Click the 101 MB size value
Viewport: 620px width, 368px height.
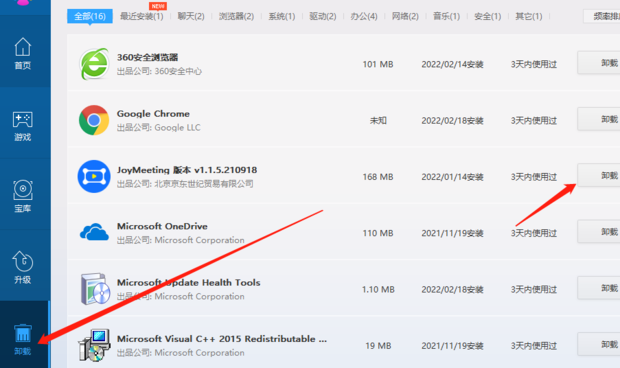(378, 64)
